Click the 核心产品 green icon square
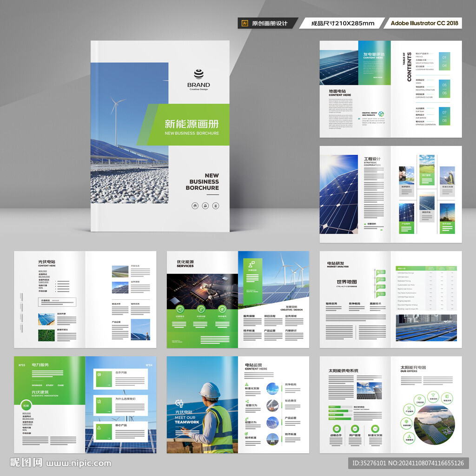The image size is (476, 476). (104, 431)
